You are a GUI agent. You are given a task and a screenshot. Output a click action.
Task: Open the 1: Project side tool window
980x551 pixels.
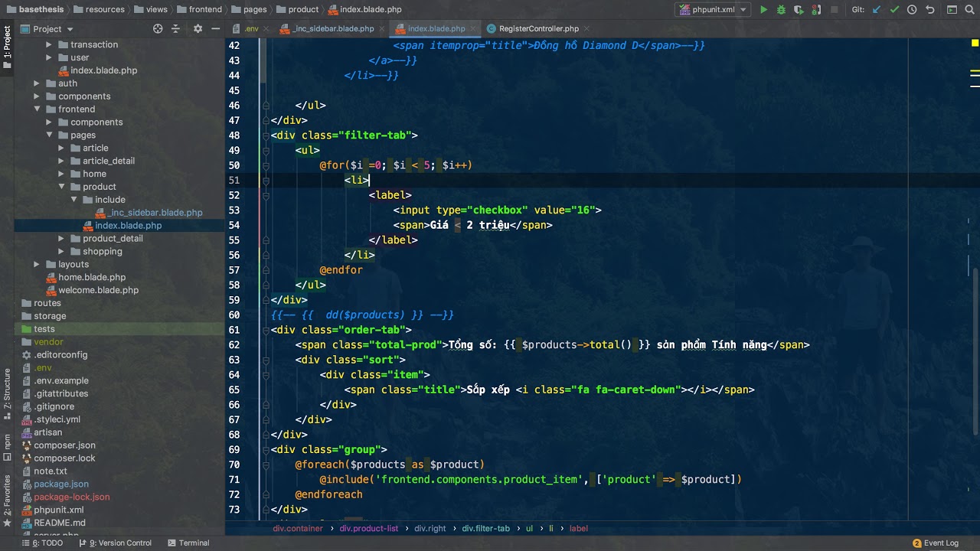[x=7, y=47]
